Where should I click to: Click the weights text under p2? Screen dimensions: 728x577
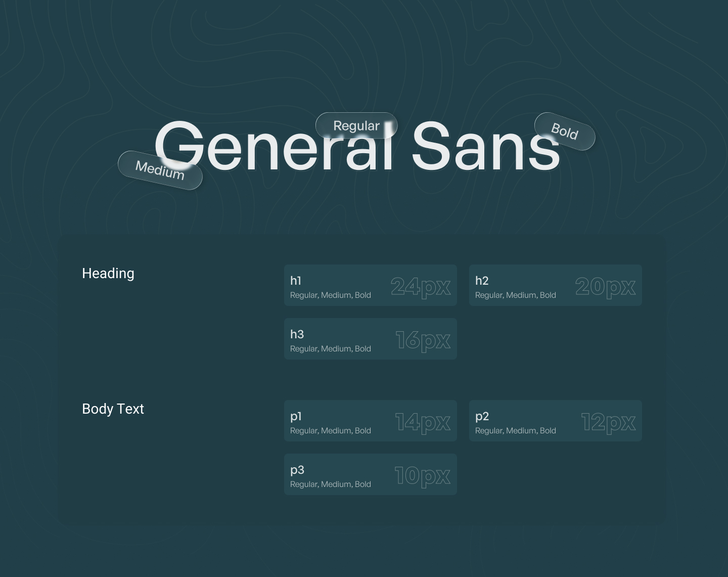coord(516,430)
